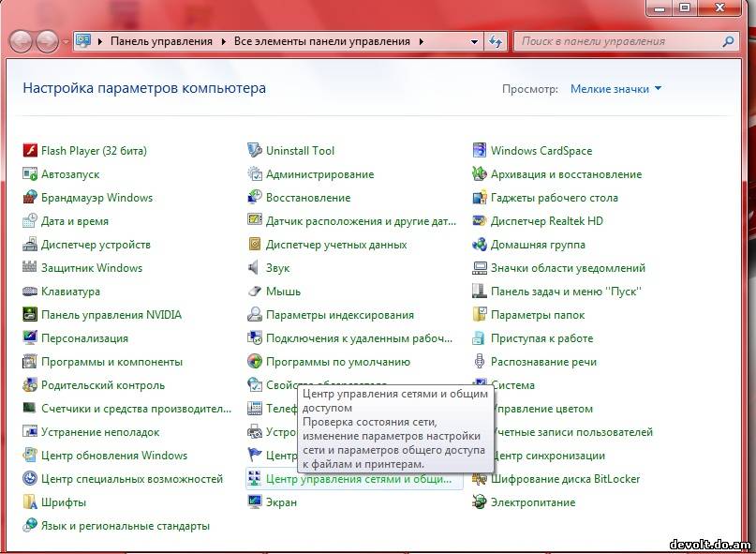Expand the address bar history dropdown arrow
The height and width of the screenshot is (554, 756).
[474, 42]
